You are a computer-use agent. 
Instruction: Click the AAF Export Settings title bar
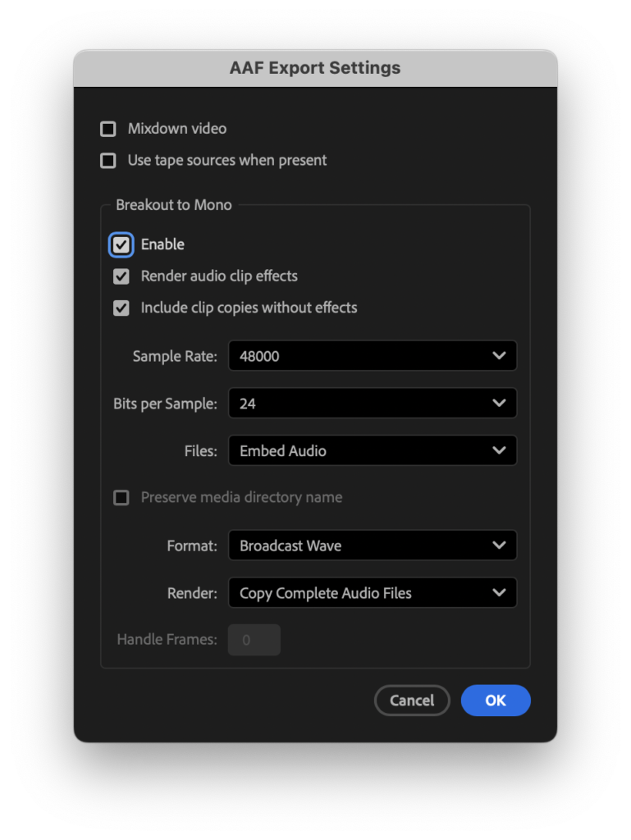pyautogui.click(x=315, y=68)
